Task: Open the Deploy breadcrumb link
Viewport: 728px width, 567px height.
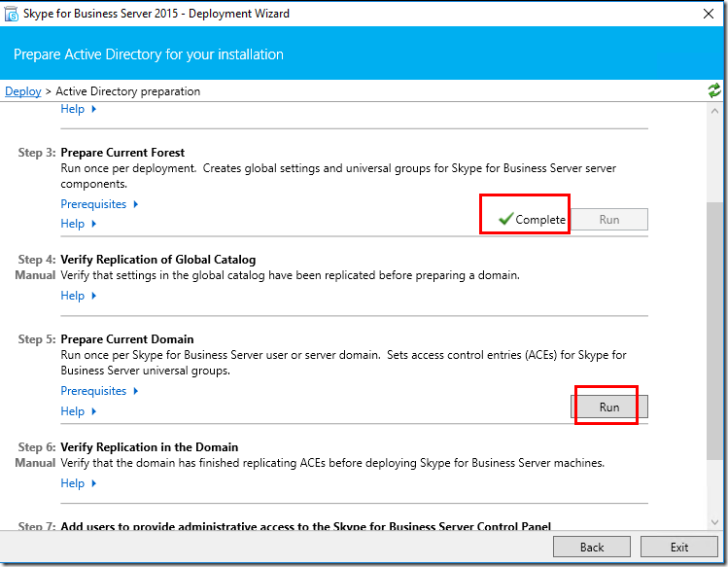Action: (22, 91)
